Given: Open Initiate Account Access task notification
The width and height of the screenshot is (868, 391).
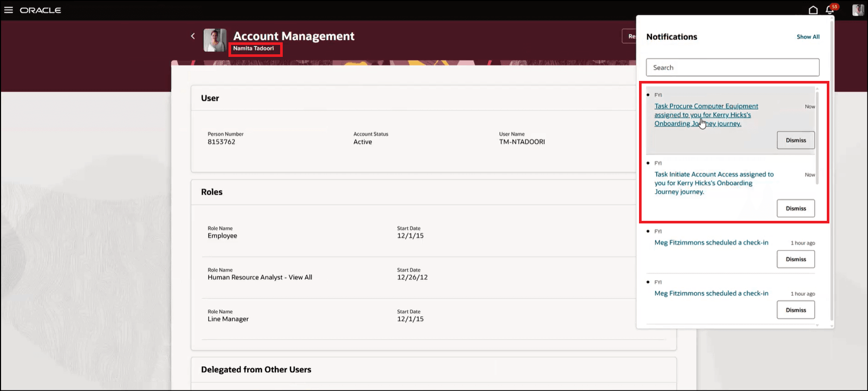Looking at the screenshot, I should [714, 183].
